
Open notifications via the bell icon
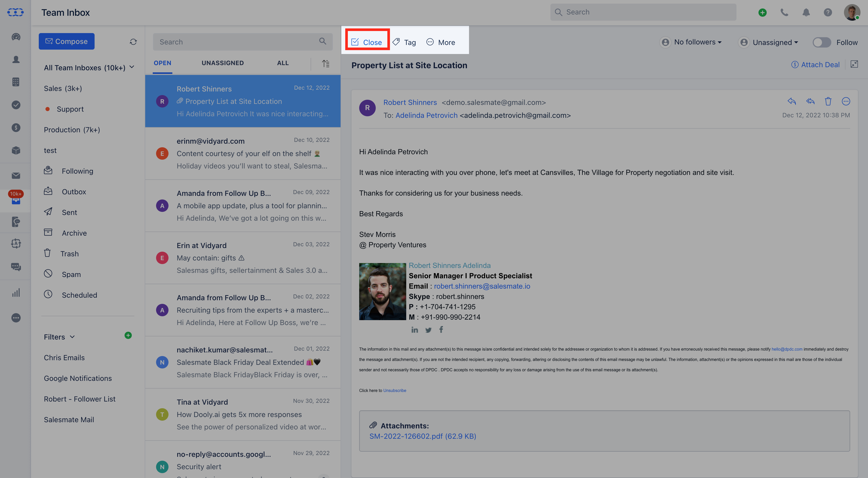tap(806, 12)
